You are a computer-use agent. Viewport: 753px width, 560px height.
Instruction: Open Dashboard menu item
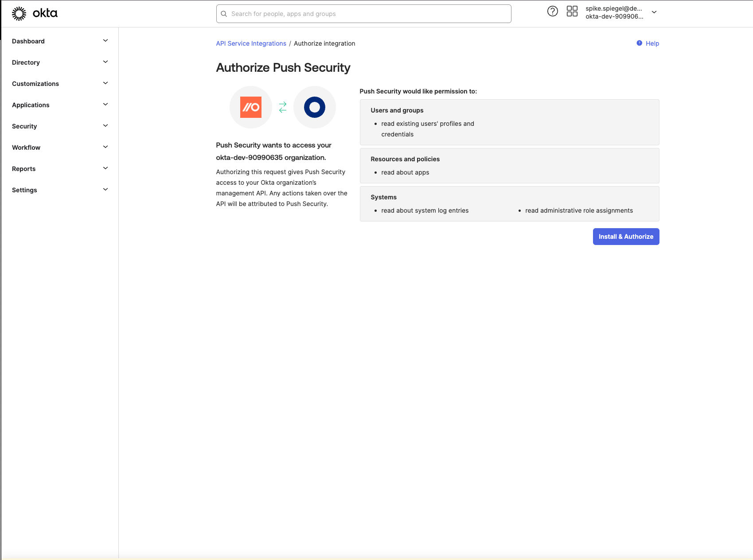(x=28, y=41)
